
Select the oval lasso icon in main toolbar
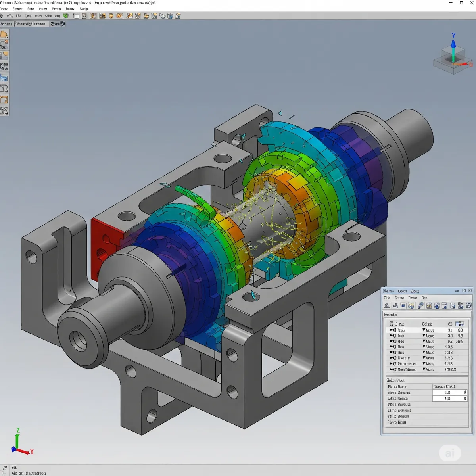162,16
